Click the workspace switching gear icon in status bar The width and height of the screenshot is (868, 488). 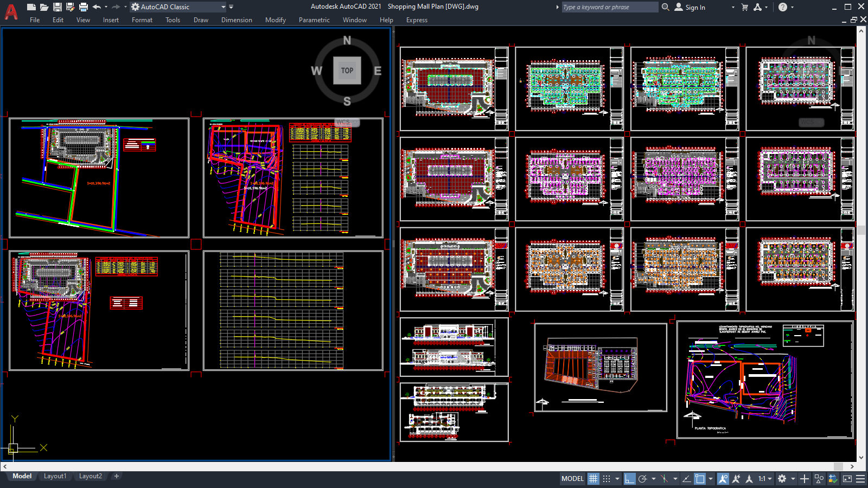coord(782,479)
